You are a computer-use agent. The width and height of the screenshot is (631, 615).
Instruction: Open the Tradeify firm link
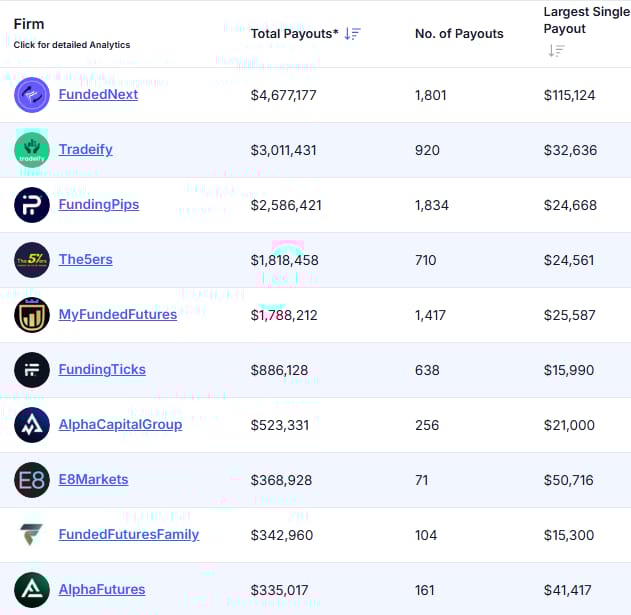[85, 149]
